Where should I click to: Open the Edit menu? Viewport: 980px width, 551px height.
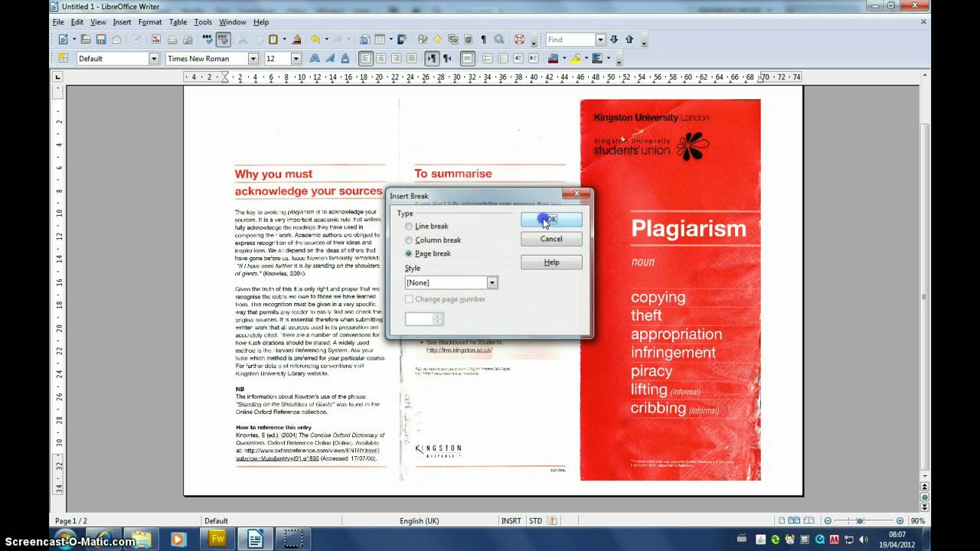(x=77, y=22)
